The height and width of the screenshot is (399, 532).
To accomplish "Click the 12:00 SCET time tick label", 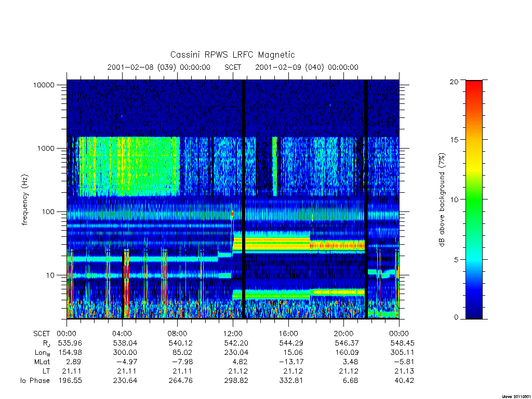I will (x=233, y=334).
